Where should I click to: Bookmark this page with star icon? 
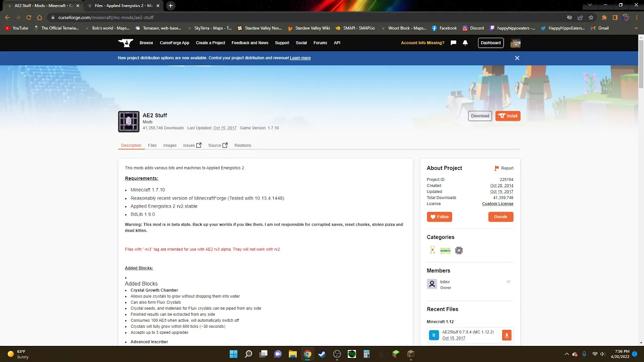pos(591,17)
